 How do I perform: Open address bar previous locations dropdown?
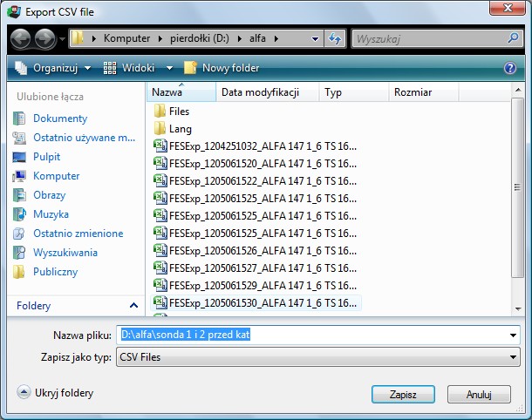pyautogui.click(x=315, y=38)
